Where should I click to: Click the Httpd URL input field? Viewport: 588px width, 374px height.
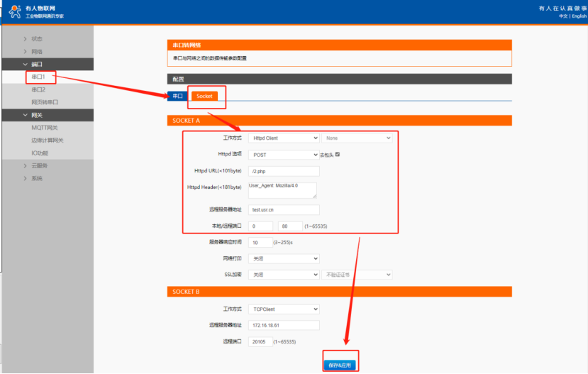[x=283, y=171]
